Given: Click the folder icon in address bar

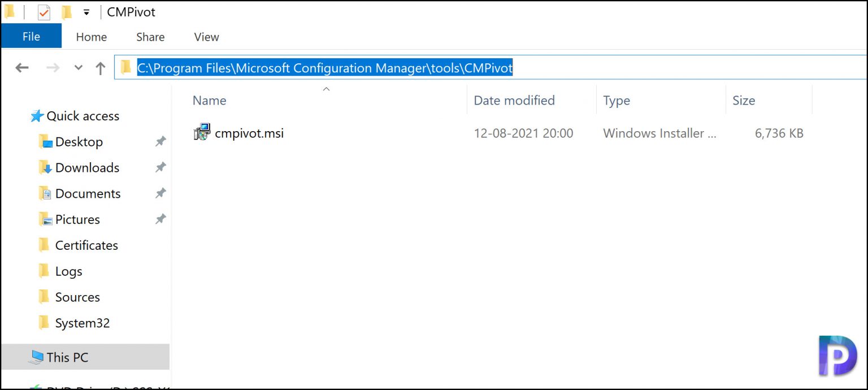Looking at the screenshot, I should 126,68.
